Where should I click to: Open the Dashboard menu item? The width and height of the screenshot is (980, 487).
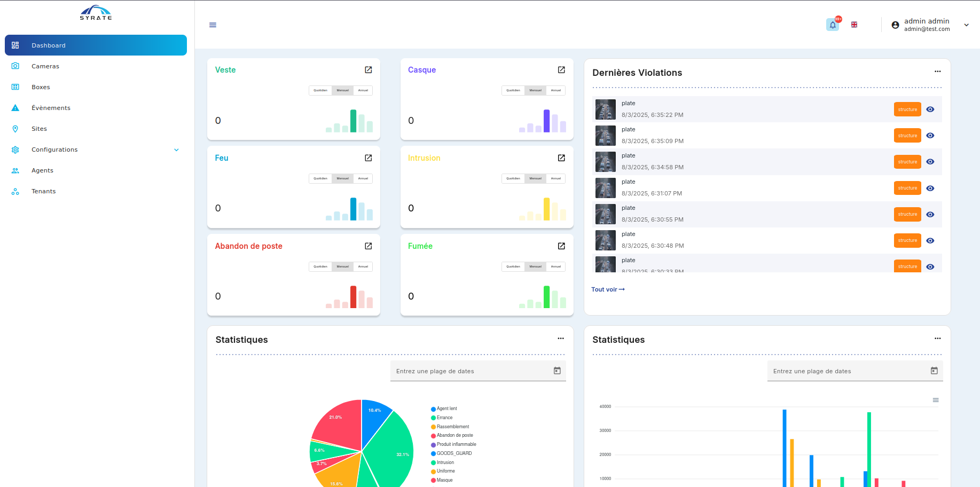(x=96, y=45)
